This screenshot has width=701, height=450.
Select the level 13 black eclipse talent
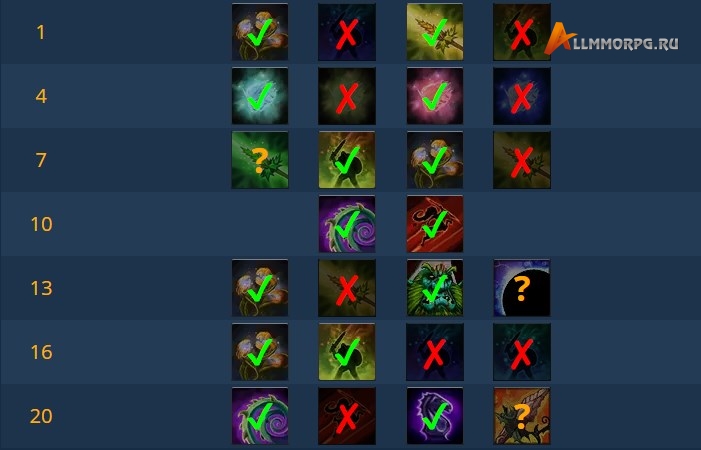point(522,288)
